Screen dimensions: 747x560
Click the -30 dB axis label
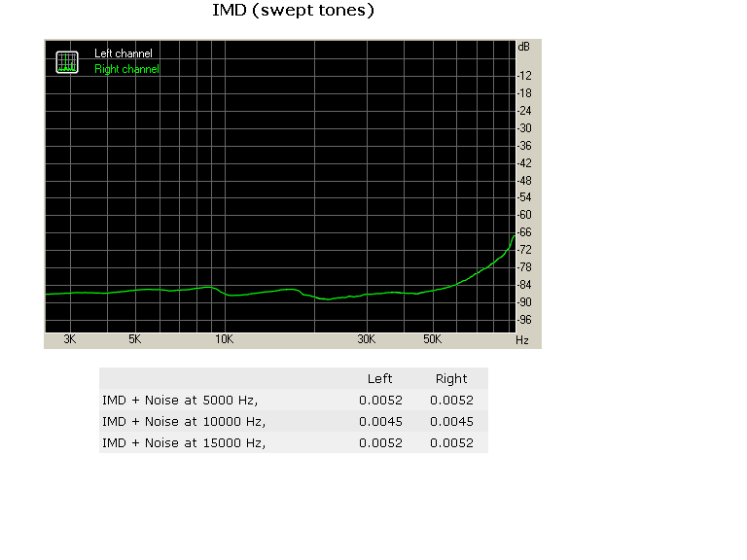(524, 128)
